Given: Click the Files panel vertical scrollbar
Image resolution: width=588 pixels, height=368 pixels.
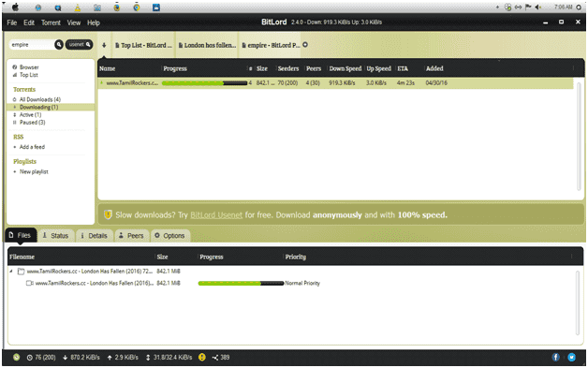Looking at the screenshot, I should click(x=578, y=303).
